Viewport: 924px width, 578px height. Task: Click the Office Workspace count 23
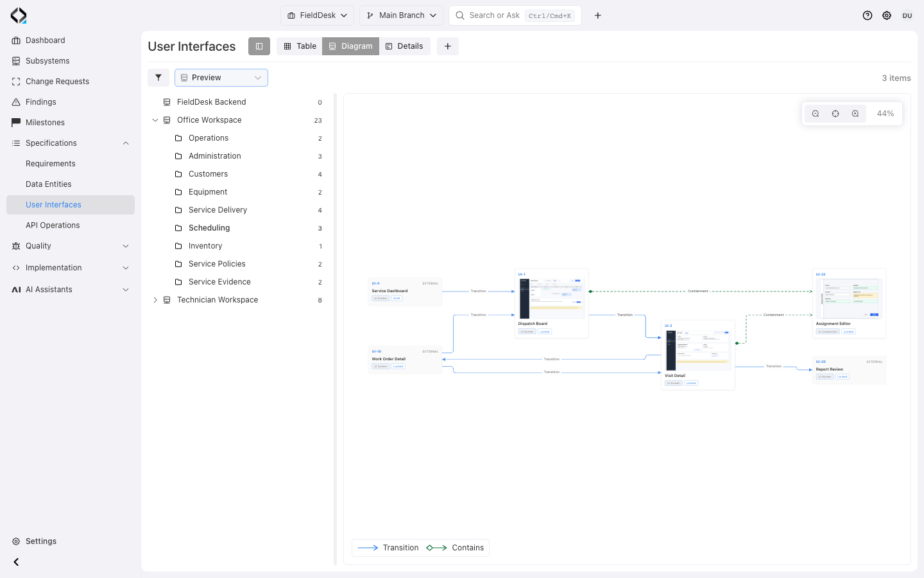click(318, 121)
